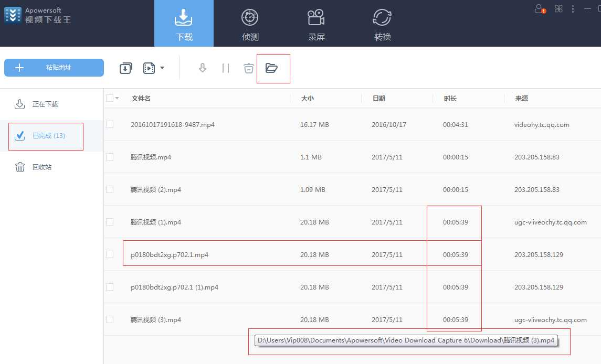Viewport: 601px width, 364px height.
Task: Click the 1.1 MB size cell
Action: coord(311,157)
